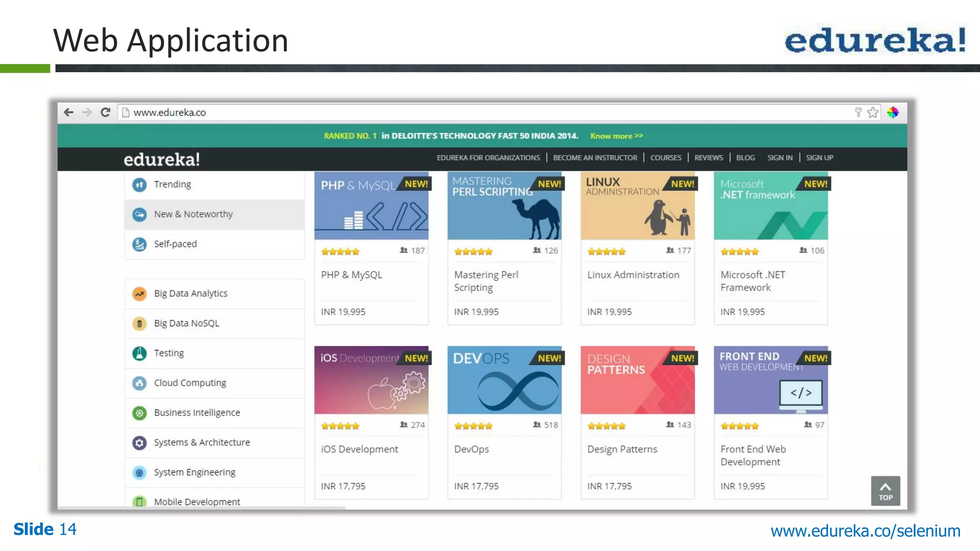
Task: Click the Trending sidebar icon
Action: pyautogui.click(x=139, y=185)
